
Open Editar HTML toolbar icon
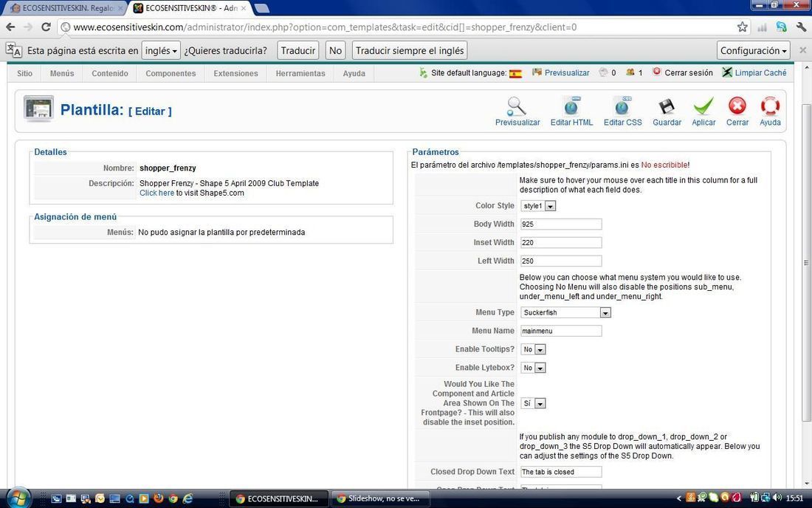coord(571,106)
